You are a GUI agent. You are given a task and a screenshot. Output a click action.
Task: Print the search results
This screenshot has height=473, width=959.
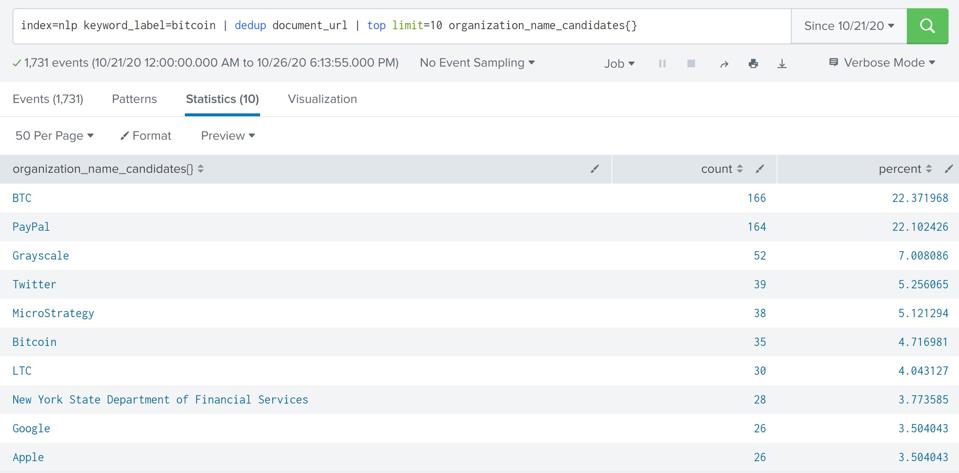[753, 63]
